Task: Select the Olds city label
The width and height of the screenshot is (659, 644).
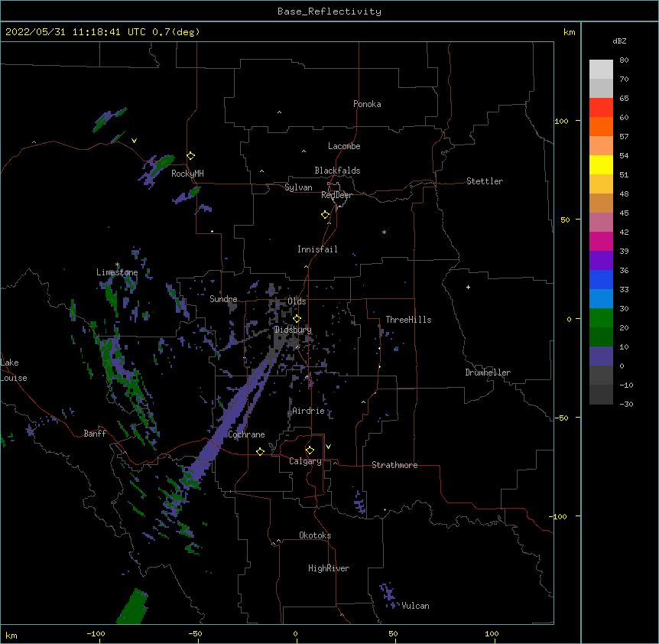Action: [297, 301]
